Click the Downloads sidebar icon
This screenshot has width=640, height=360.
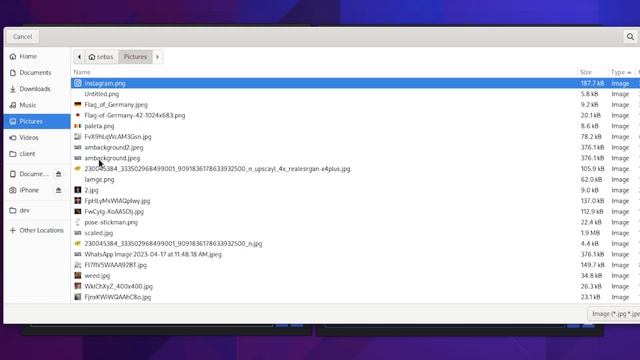click(x=13, y=89)
